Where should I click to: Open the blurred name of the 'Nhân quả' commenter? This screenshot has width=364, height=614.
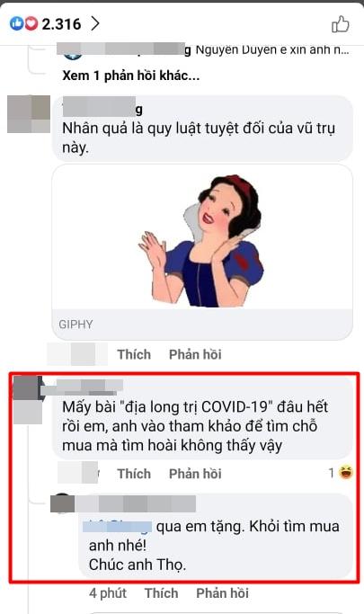pyautogui.click(x=102, y=107)
